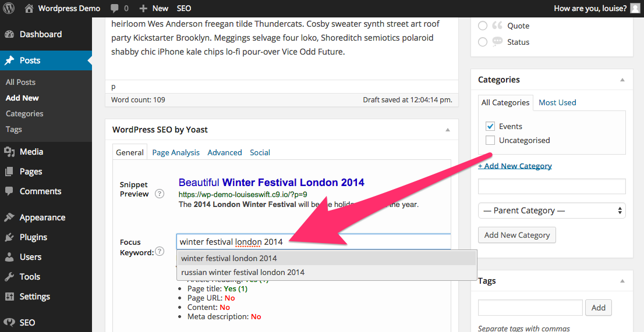Open the Appearance paintbrush icon

pyautogui.click(x=9, y=217)
